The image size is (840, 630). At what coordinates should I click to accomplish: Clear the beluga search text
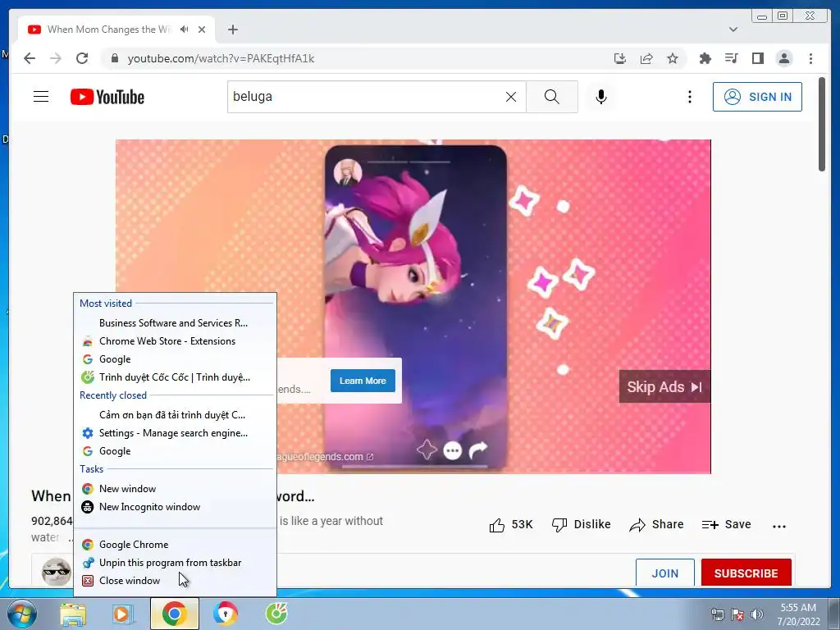coord(511,97)
